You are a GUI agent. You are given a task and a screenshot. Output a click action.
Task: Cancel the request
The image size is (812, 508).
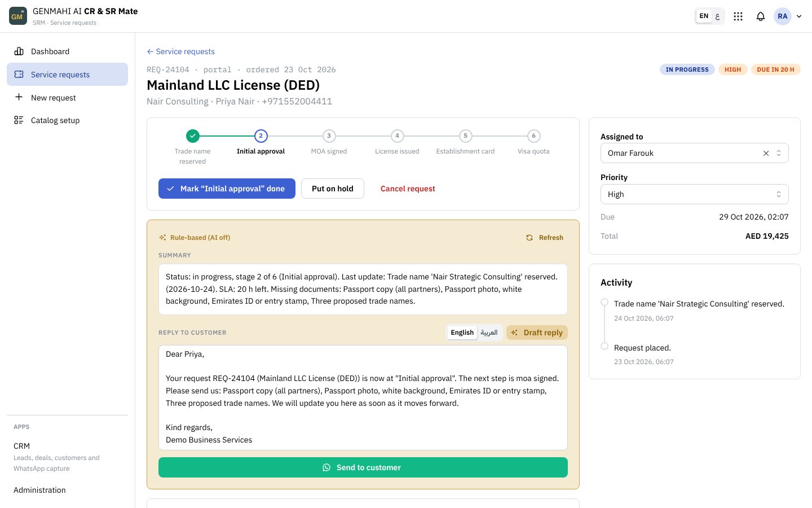pos(408,189)
